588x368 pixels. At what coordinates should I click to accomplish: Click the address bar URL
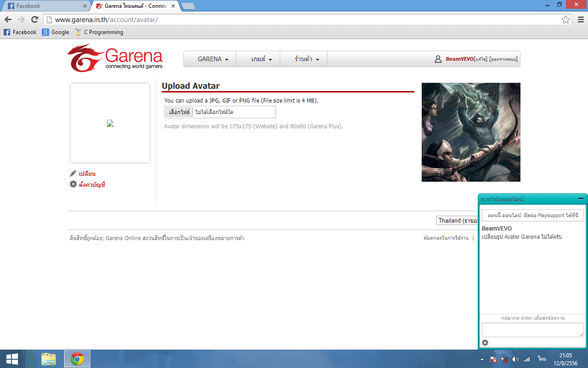click(107, 20)
